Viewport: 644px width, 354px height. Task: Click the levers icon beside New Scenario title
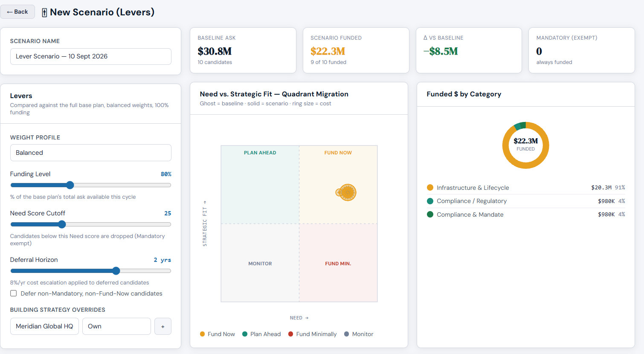click(x=44, y=12)
